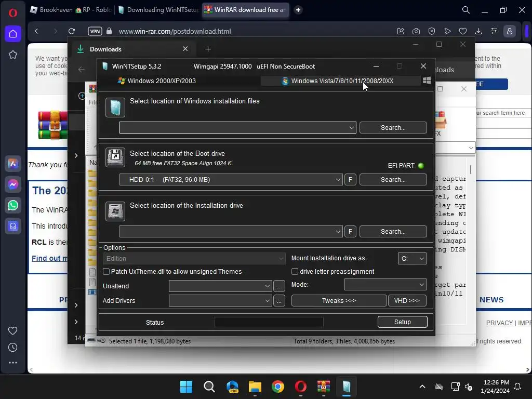Image resolution: width=532 pixels, height=399 pixels.
Task: Reload the current browser page
Action: 72,31
